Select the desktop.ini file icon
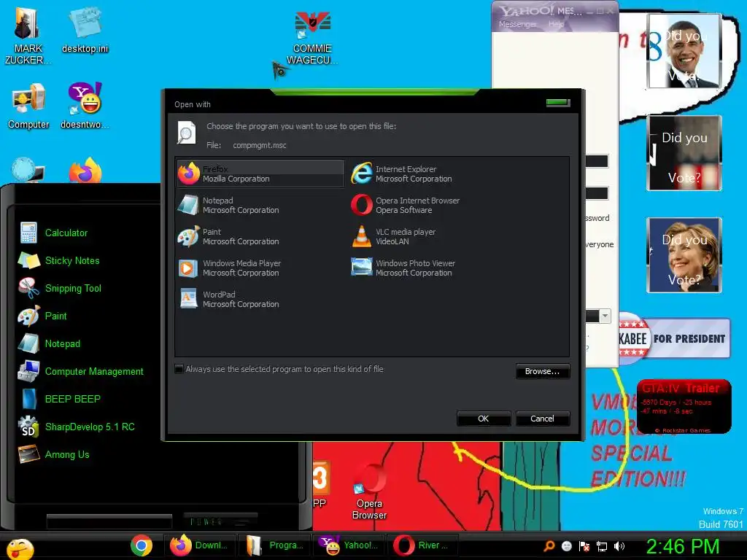Screen dimensions: 747x560 click(x=85, y=31)
